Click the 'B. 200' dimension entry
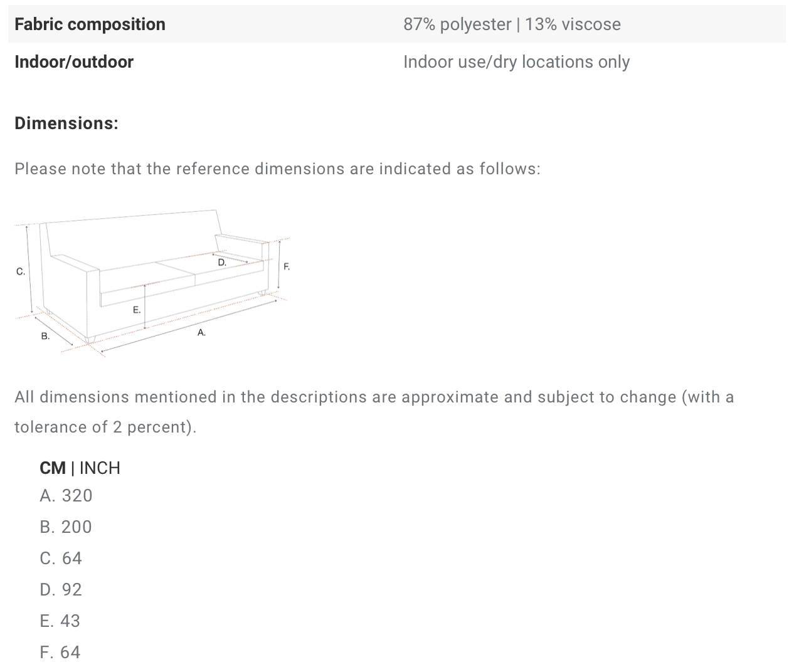Viewport: 794px width, 672px height. pos(66,527)
